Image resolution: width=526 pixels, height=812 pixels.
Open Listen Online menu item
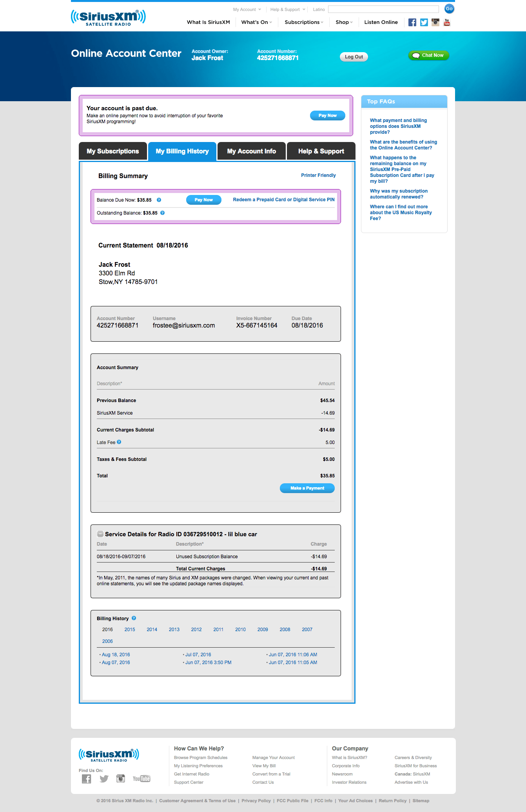click(381, 22)
